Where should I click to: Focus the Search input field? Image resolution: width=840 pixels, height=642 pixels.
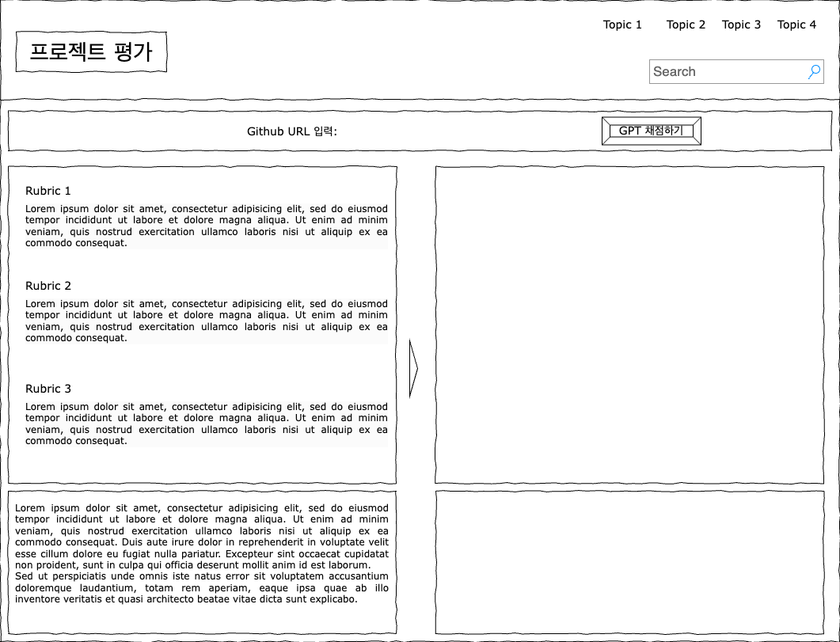pyautogui.click(x=736, y=72)
